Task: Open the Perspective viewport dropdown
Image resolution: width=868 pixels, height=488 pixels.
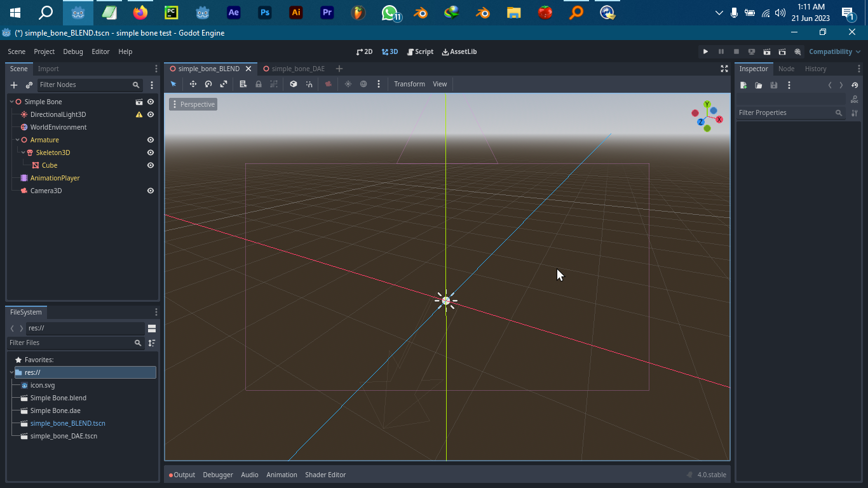Action: [x=193, y=104]
